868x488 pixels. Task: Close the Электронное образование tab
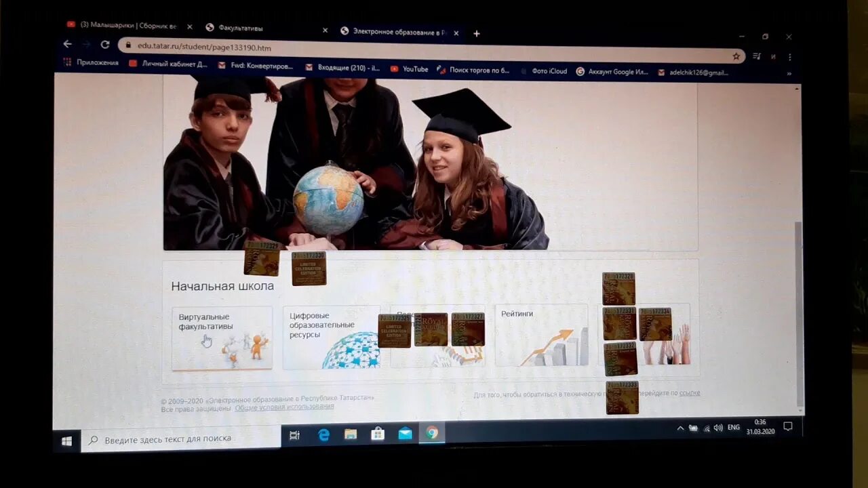456,33
